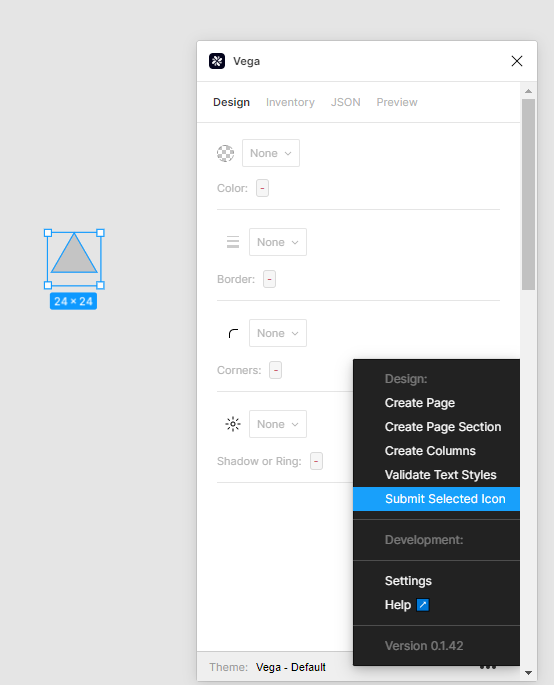Open the Border None dropdown
This screenshot has width=554, height=685.
pyautogui.click(x=278, y=242)
